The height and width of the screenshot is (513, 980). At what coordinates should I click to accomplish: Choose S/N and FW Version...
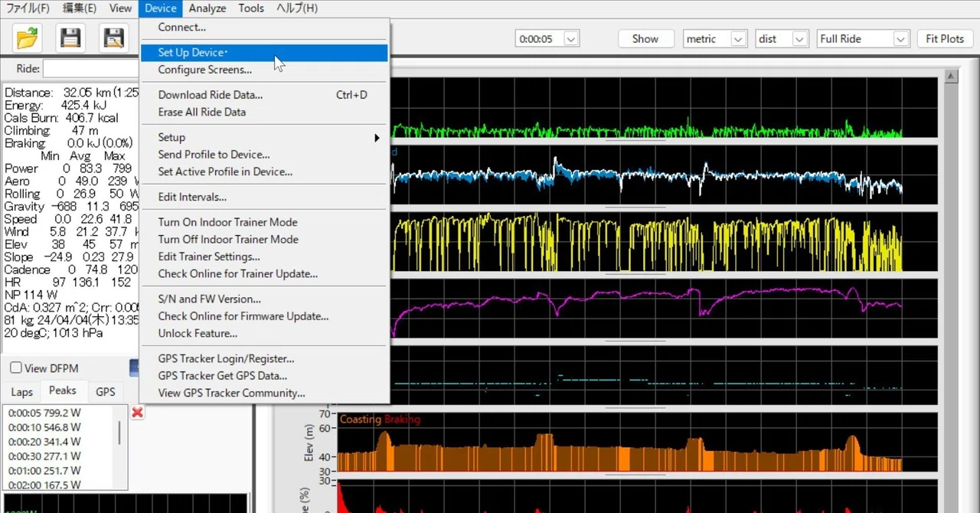tap(264, 299)
